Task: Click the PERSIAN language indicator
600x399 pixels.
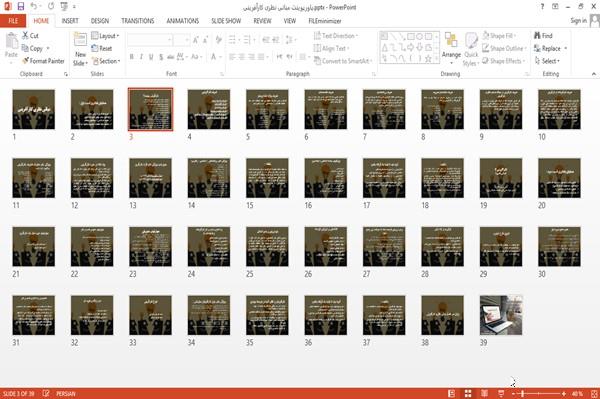Action: pos(66,394)
